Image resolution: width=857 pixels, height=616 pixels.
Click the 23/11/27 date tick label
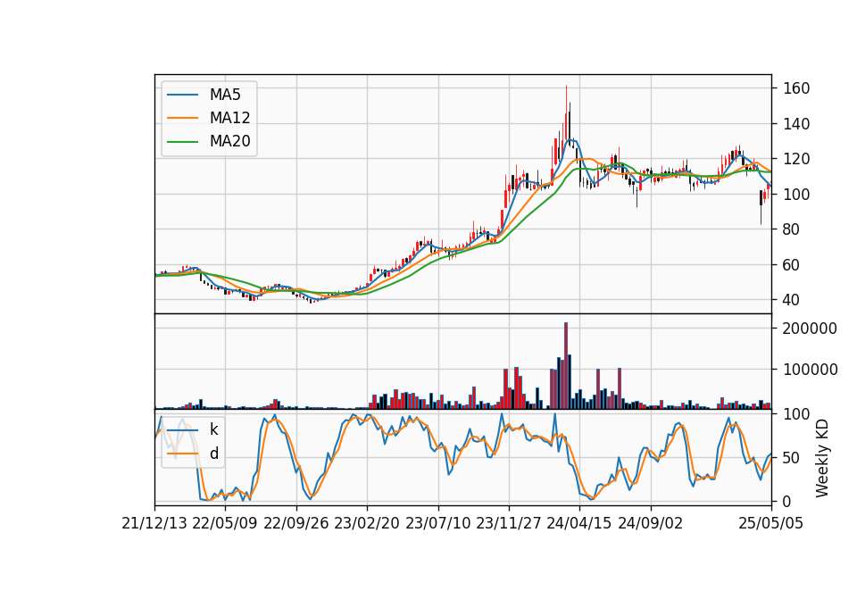[509, 523]
